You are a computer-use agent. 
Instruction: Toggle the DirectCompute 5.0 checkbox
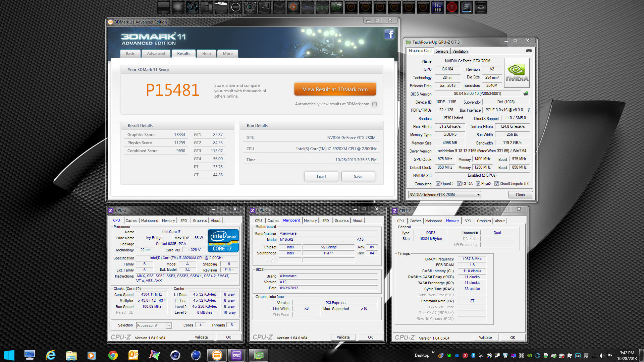tap(496, 184)
